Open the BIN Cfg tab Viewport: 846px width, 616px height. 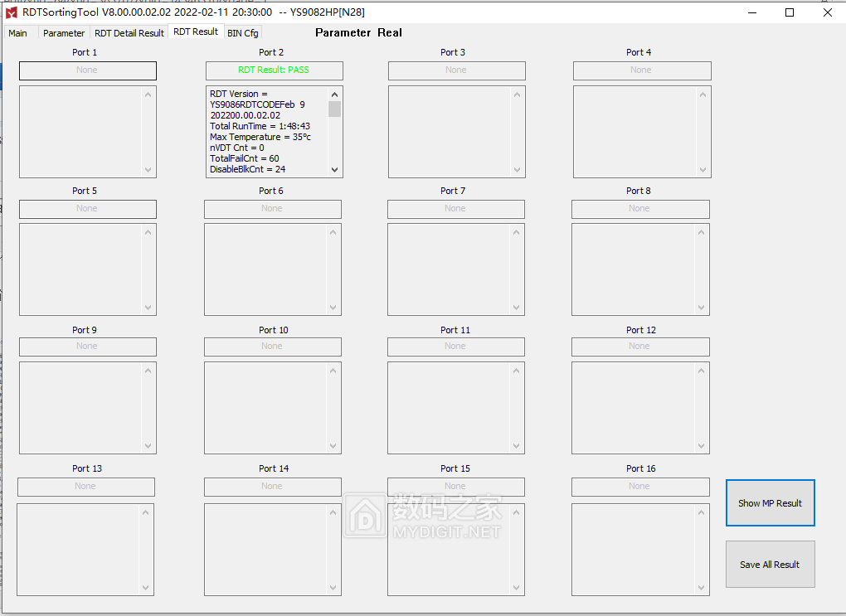[243, 33]
